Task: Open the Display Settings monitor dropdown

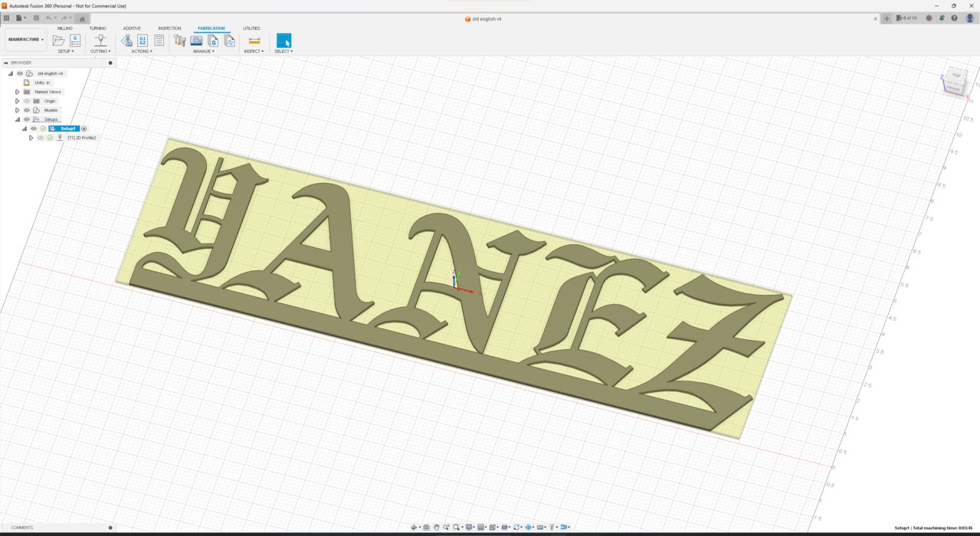Action: pyautogui.click(x=470, y=527)
